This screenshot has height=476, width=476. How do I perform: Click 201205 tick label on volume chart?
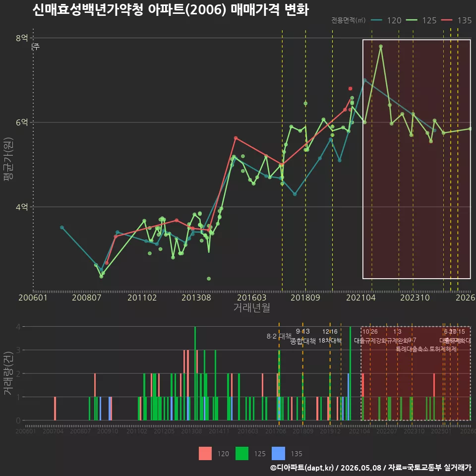tap(164, 431)
